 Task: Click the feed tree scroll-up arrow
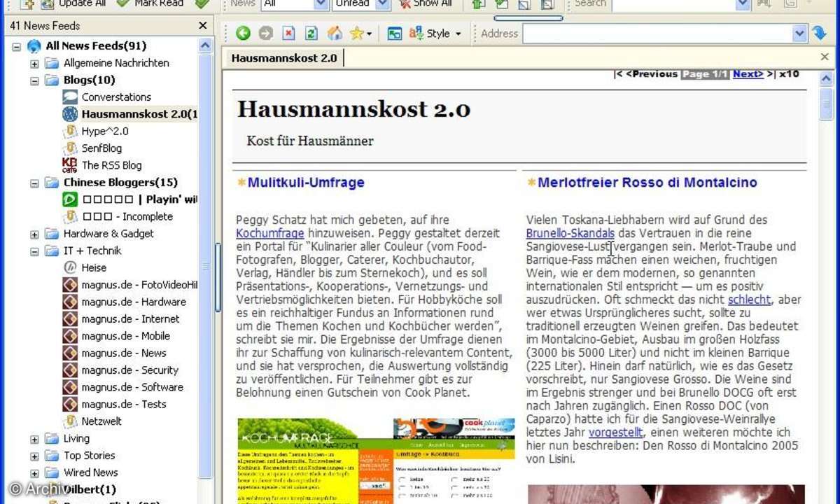[205, 46]
